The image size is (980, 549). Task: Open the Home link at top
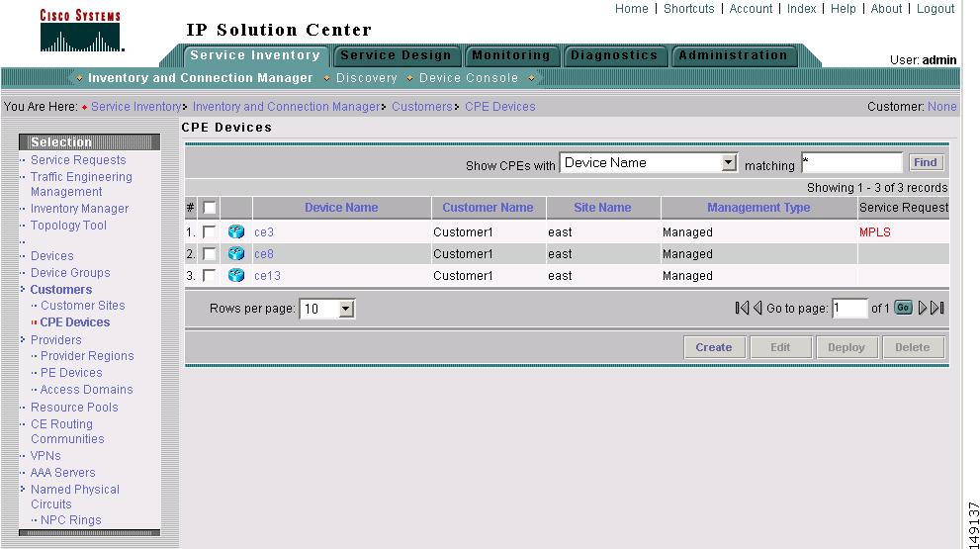(x=631, y=9)
